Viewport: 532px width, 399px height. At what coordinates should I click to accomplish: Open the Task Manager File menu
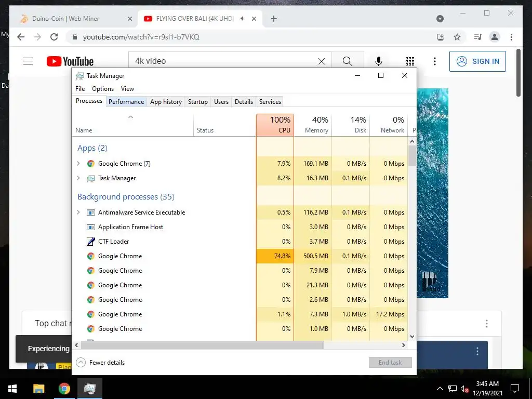point(80,88)
